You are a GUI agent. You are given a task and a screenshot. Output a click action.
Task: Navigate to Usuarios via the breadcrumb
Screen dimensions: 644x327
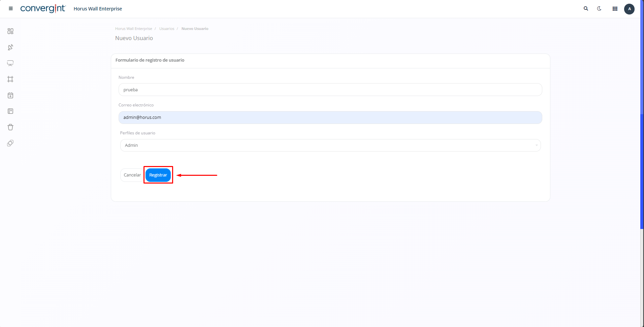(167, 29)
